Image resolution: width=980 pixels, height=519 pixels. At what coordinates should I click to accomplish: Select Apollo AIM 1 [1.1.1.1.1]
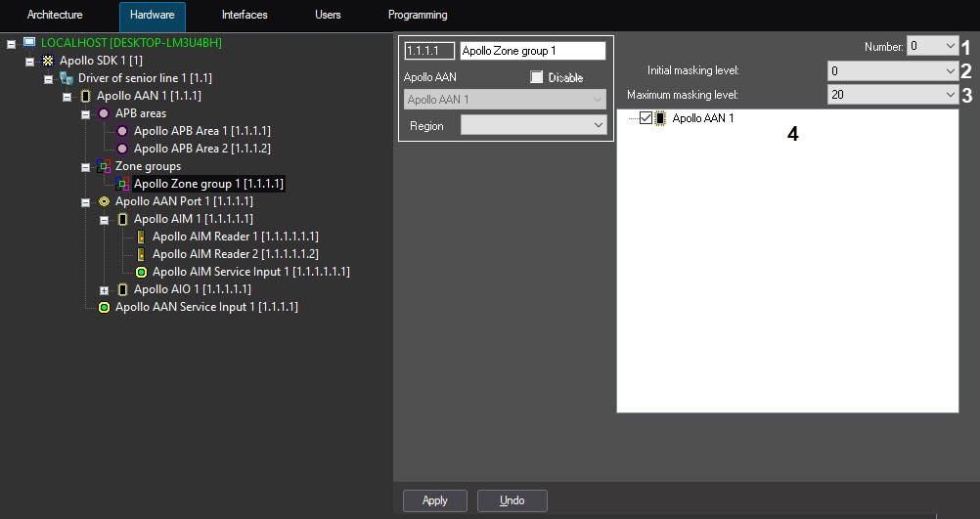click(x=193, y=219)
